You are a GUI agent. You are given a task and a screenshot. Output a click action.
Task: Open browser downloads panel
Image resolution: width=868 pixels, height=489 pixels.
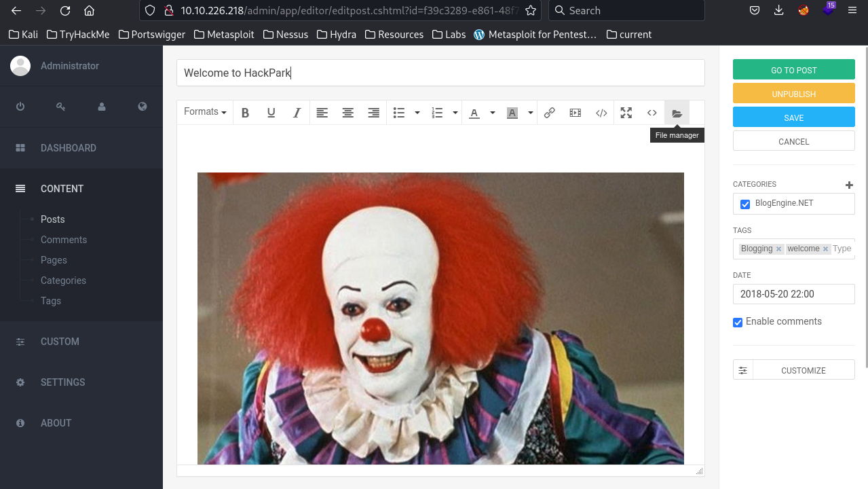tap(778, 11)
